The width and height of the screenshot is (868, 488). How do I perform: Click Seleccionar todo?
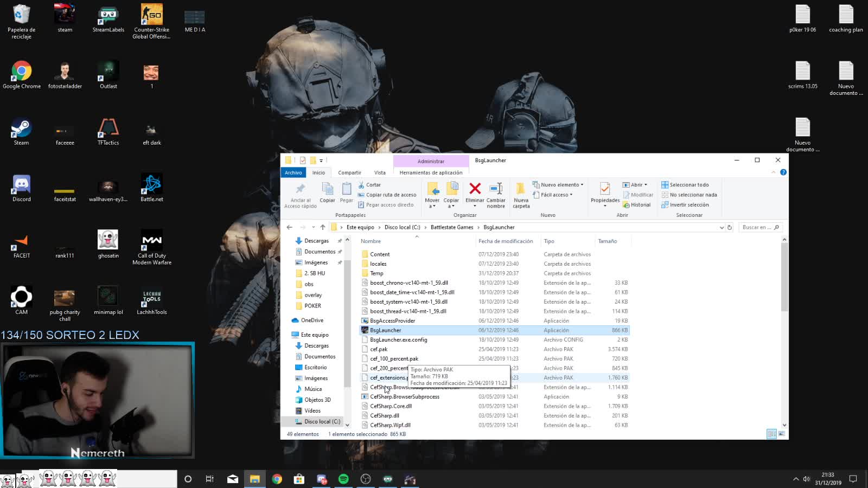tap(685, 185)
